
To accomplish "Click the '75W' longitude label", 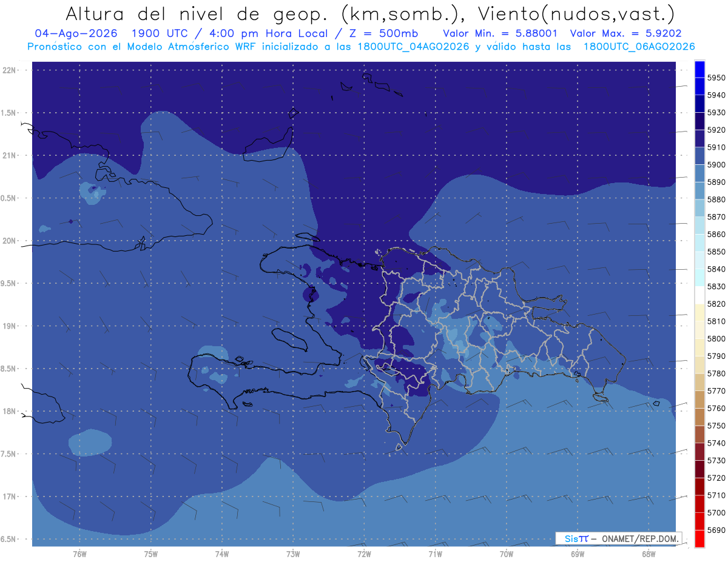I will 151,554.
